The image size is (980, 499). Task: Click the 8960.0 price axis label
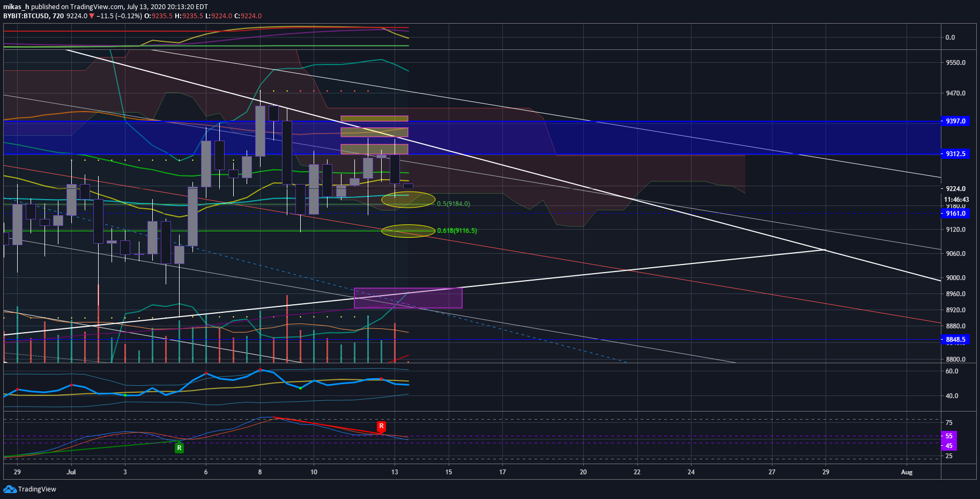(955, 294)
